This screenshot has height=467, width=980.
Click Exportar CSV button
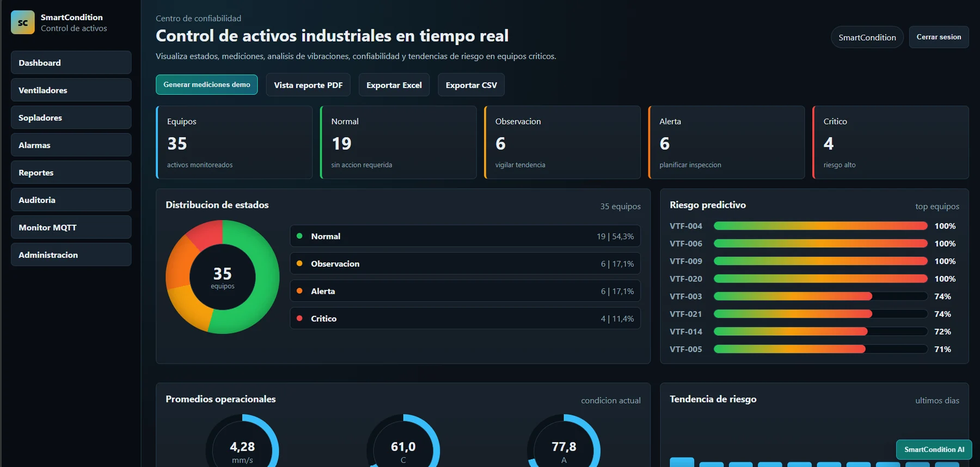[471, 85]
